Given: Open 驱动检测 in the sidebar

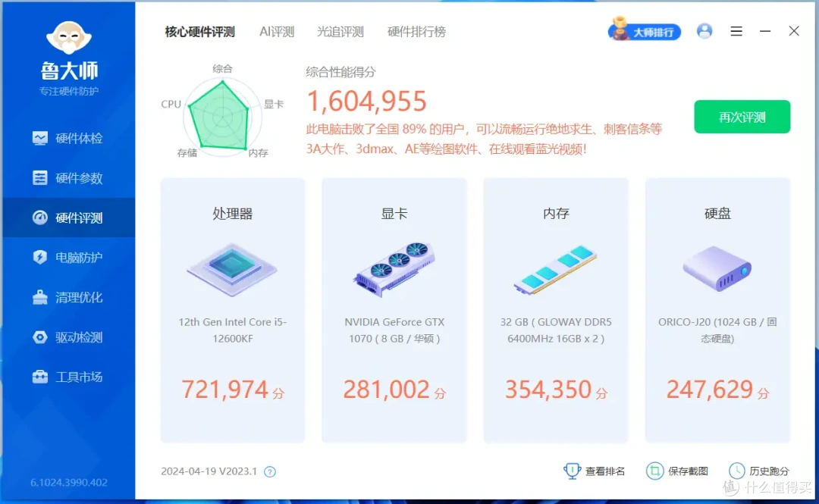Looking at the screenshot, I should 68,337.
